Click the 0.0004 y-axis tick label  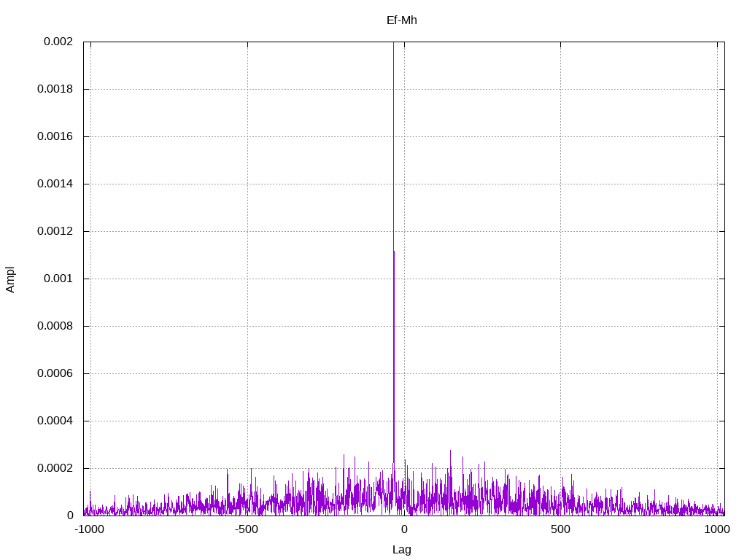55,421
